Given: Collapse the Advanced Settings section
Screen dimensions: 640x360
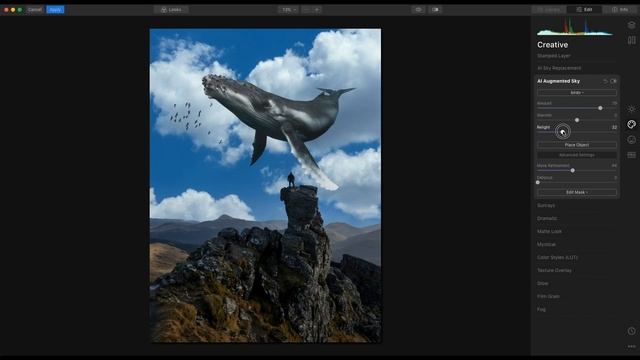Looking at the screenshot, I should (x=577, y=155).
